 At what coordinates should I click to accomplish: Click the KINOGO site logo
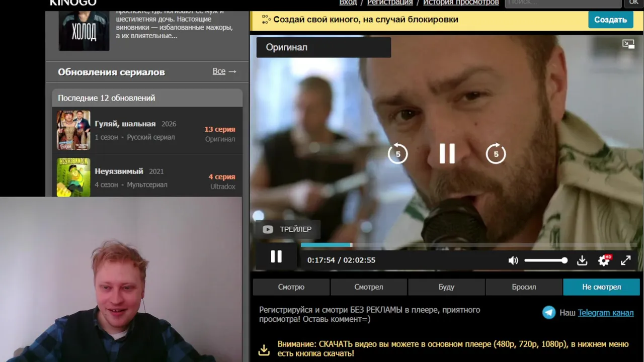[73, 3]
